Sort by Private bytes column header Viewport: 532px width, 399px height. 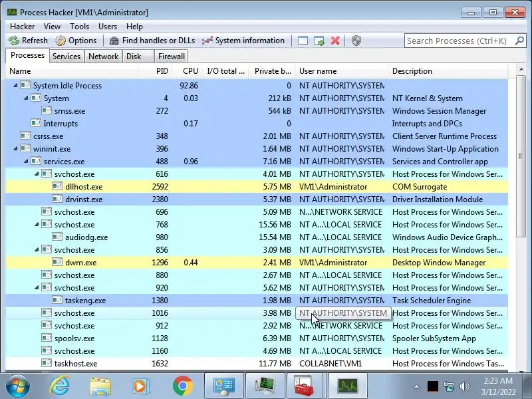[x=272, y=71]
